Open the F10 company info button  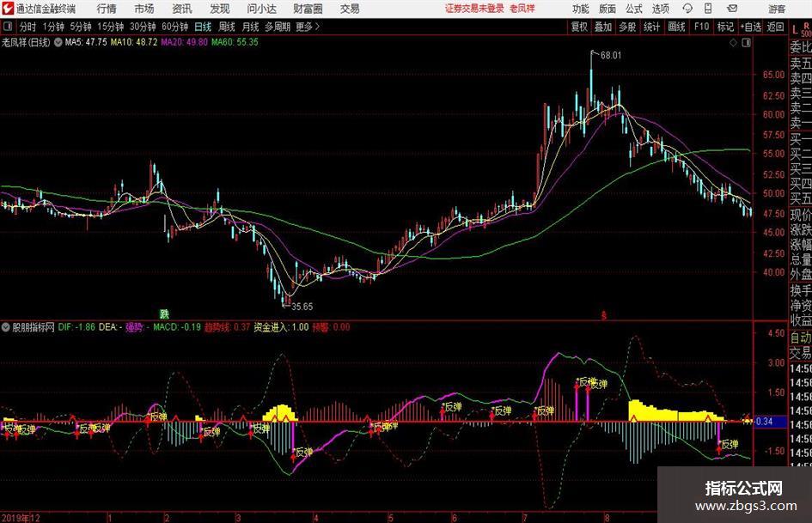point(701,27)
